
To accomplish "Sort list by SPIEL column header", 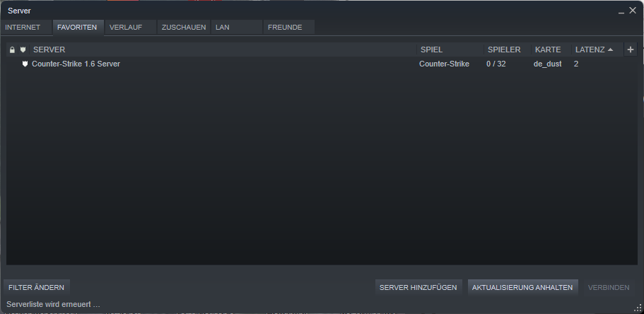I will 450,50.
